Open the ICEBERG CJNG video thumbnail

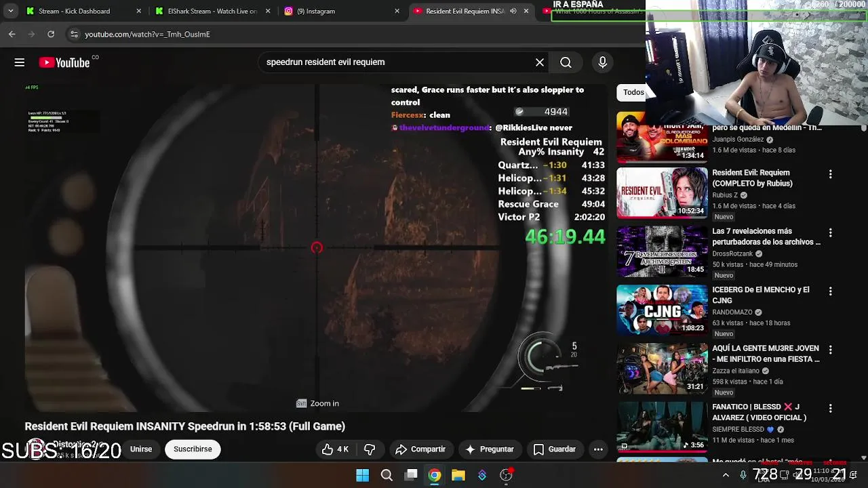pyautogui.click(x=662, y=310)
